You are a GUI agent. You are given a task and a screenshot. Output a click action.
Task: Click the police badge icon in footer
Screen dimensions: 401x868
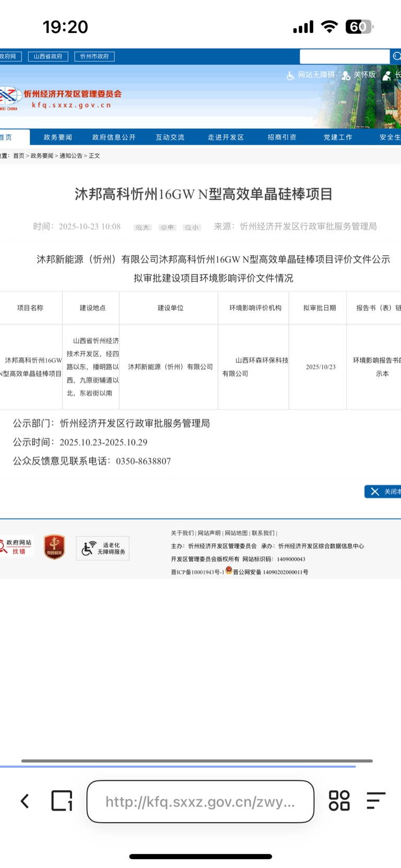(229, 570)
